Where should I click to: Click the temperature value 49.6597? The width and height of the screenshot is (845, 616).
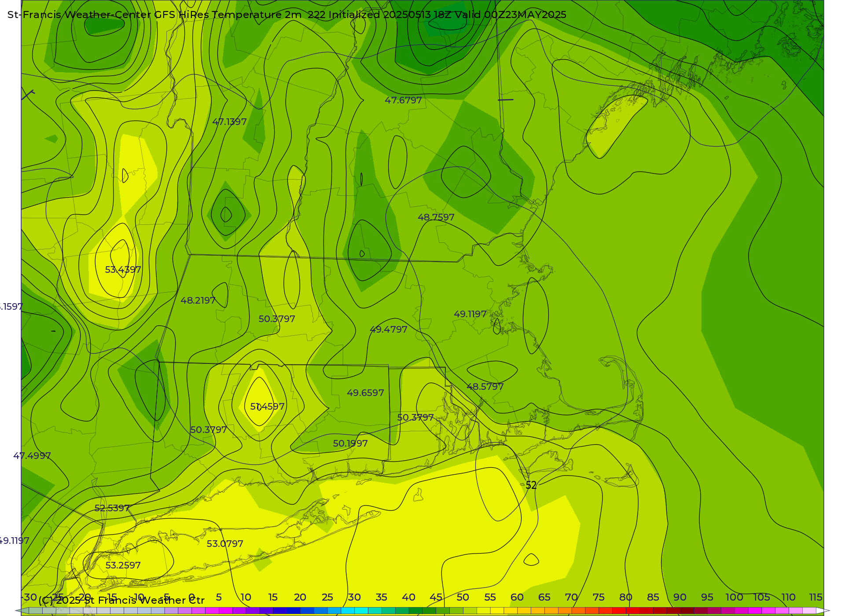(x=365, y=393)
